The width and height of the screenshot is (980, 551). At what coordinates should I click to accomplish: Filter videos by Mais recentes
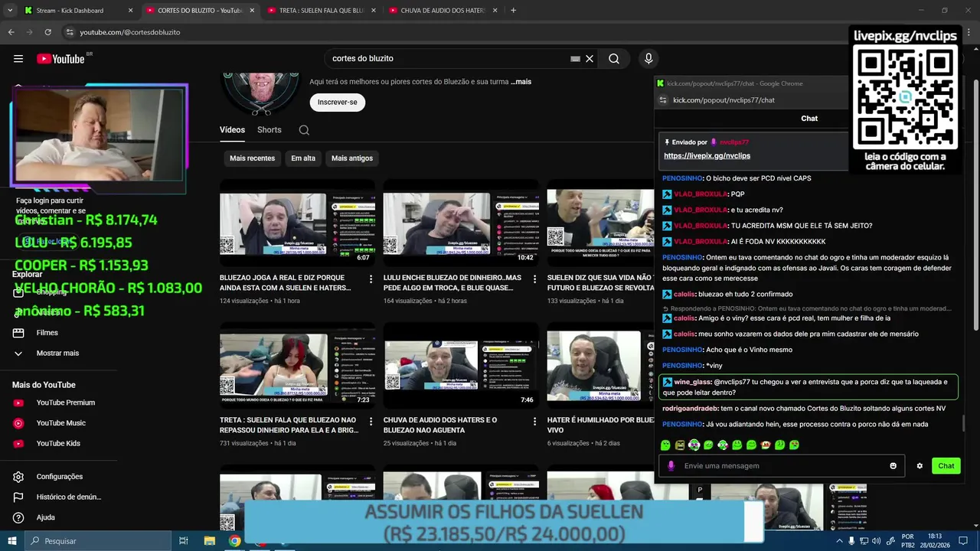pyautogui.click(x=252, y=158)
